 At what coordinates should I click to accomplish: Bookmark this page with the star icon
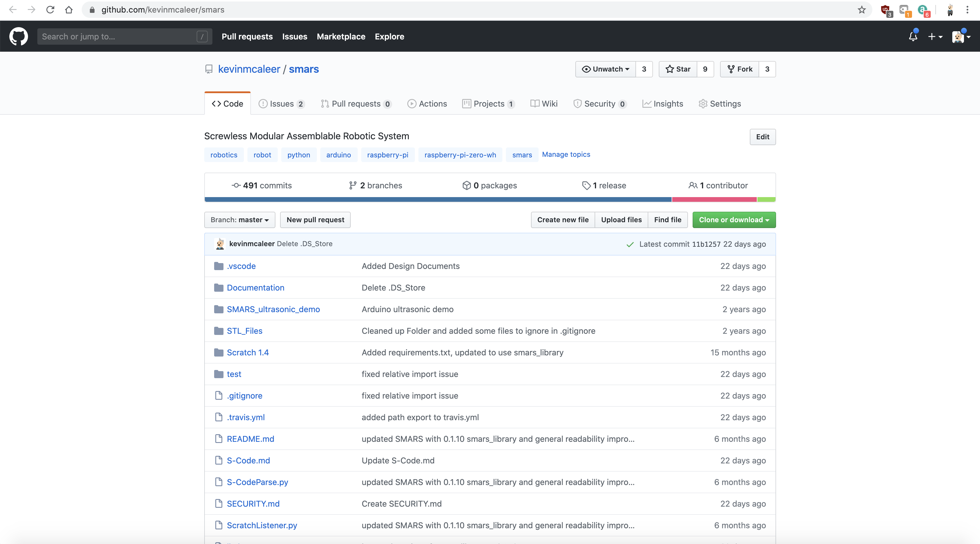pos(862,10)
